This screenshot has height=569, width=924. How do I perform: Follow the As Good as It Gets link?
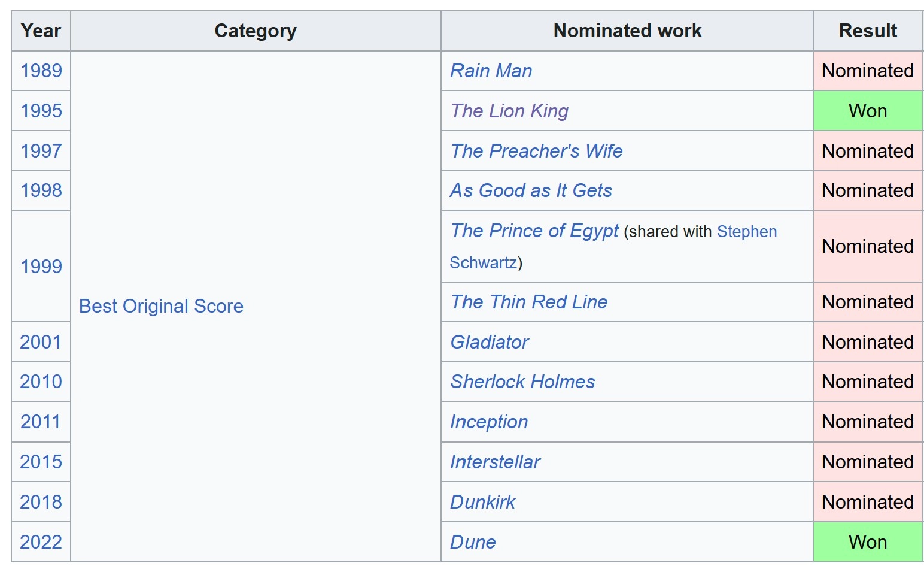(531, 190)
